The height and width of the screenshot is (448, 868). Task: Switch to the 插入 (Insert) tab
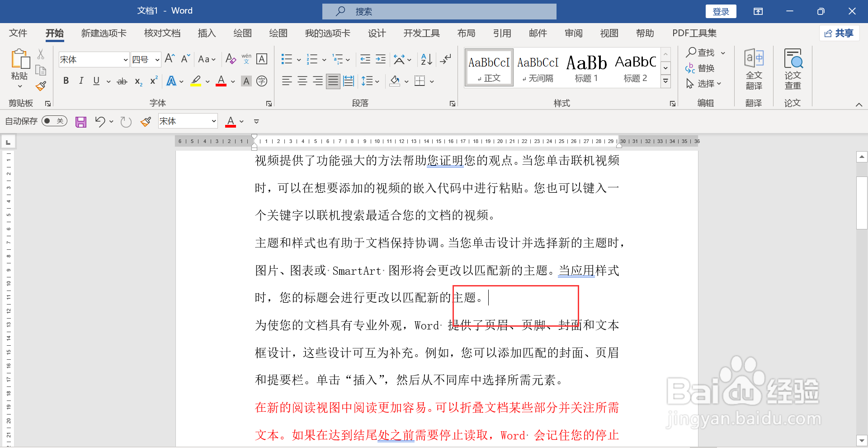(x=207, y=33)
